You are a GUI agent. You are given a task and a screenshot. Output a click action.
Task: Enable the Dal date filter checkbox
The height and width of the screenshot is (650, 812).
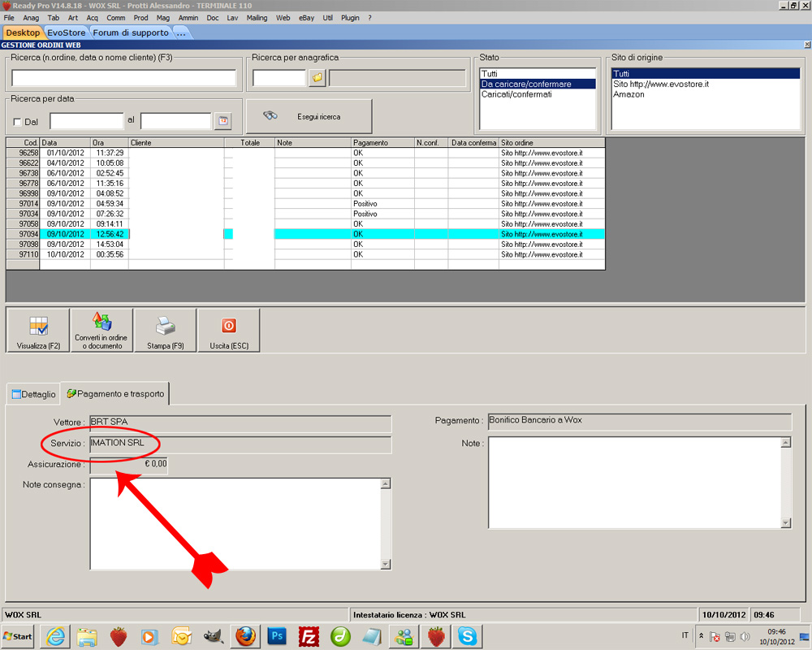pyautogui.click(x=17, y=122)
